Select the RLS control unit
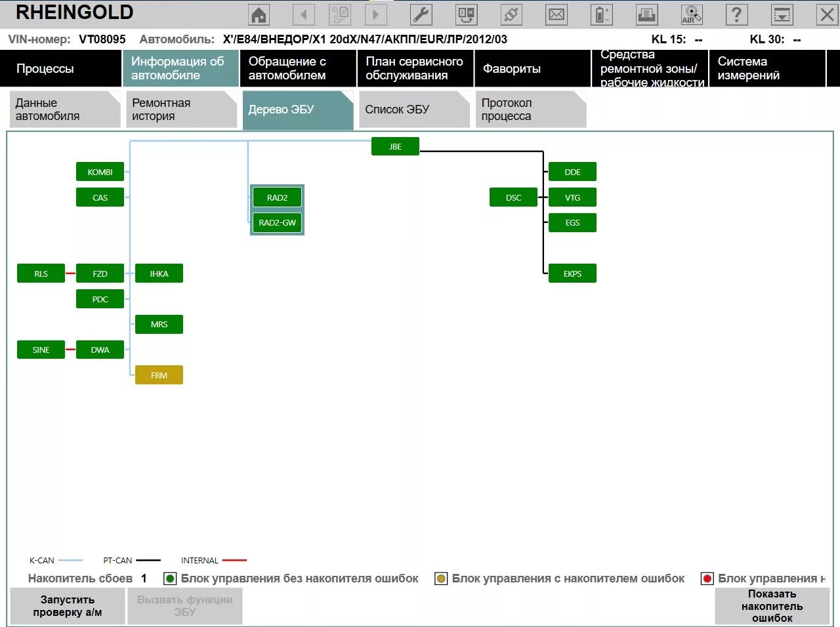840x627 pixels. 41,273
